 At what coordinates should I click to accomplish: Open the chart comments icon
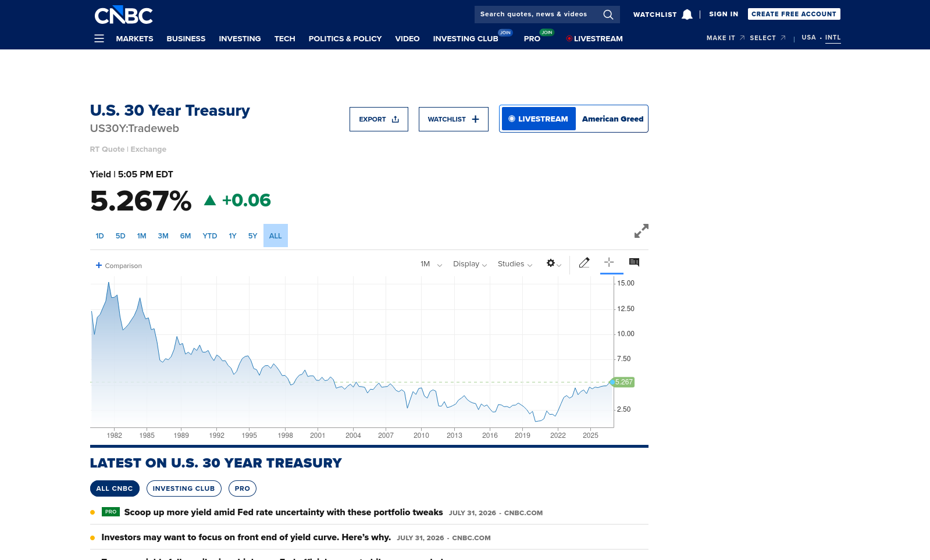point(634,262)
